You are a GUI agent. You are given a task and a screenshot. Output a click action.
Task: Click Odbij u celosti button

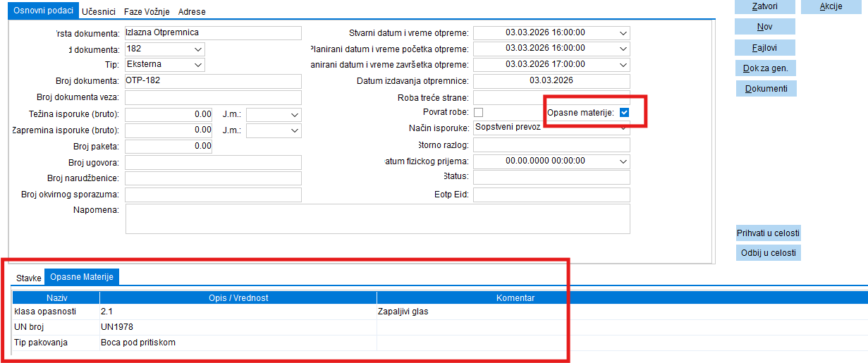(x=769, y=253)
